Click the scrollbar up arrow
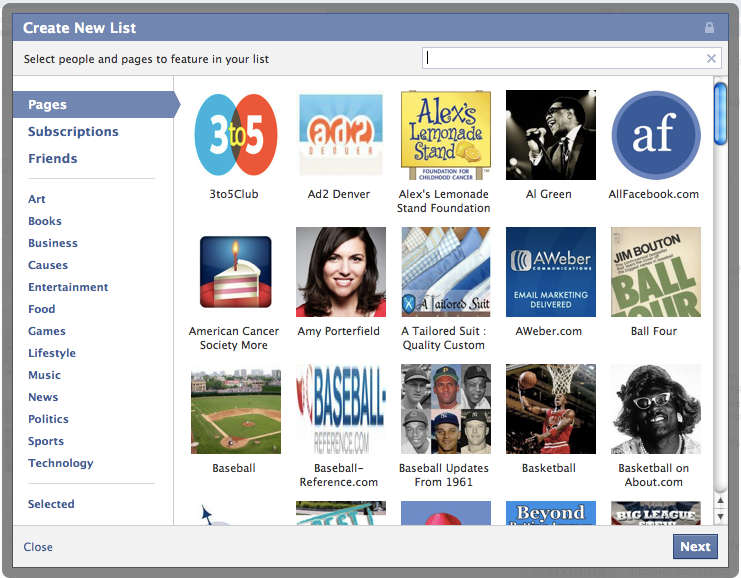This screenshot has height=578, width=741. pos(720,500)
